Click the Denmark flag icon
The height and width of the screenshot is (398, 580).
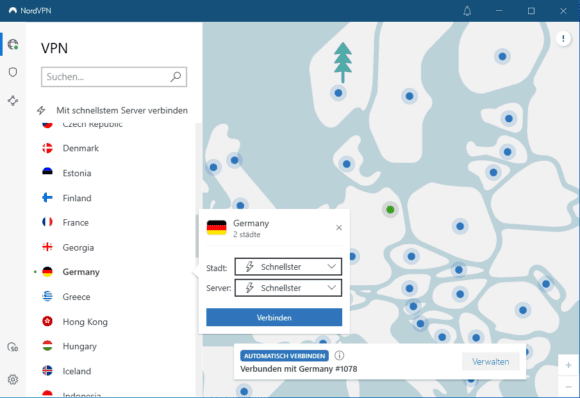click(x=47, y=148)
